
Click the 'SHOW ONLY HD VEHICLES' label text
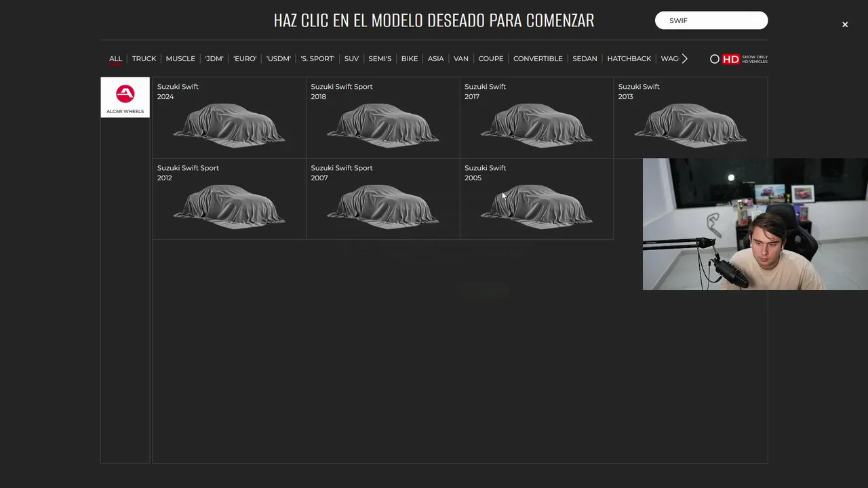coord(755,59)
